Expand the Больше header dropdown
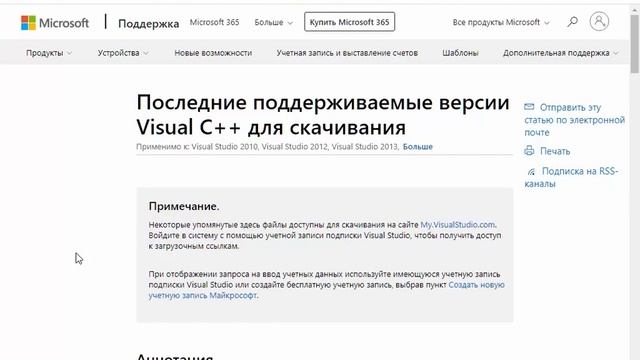 pyautogui.click(x=273, y=22)
